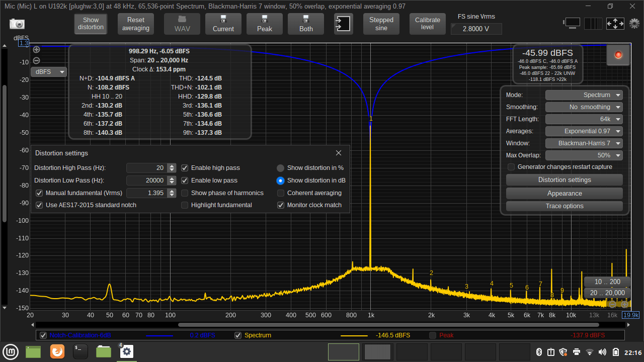Enable Show phase of harmonics
Viewport: 644px width, 362px height.
(185, 193)
